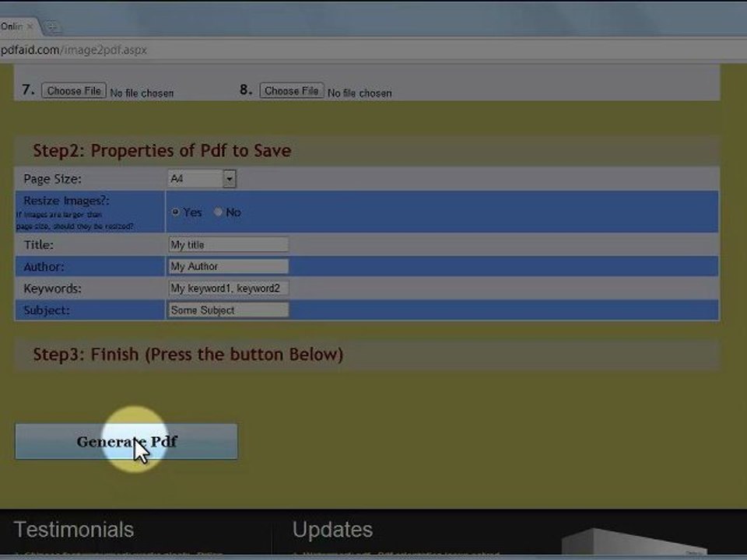Click the Keywords label
747x560 pixels.
coord(52,289)
